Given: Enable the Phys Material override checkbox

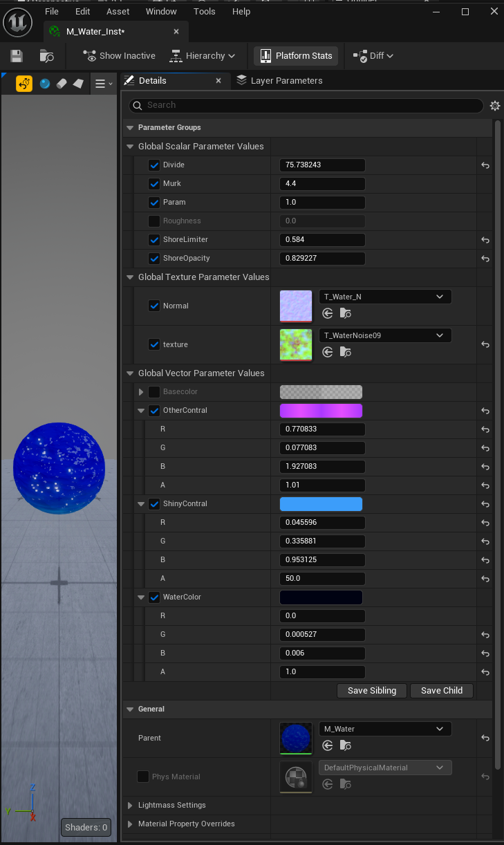Looking at the screenshot, I should click(x=143, y=777).
